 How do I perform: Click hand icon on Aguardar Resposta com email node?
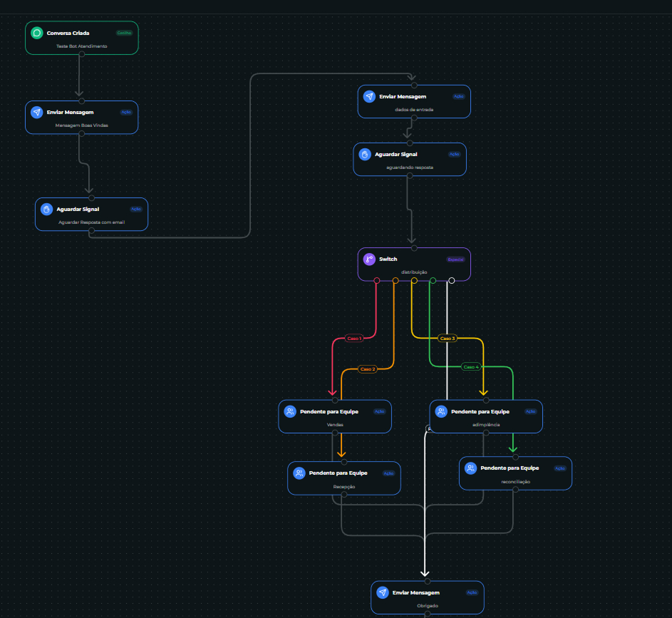click(x=47, y=209)
